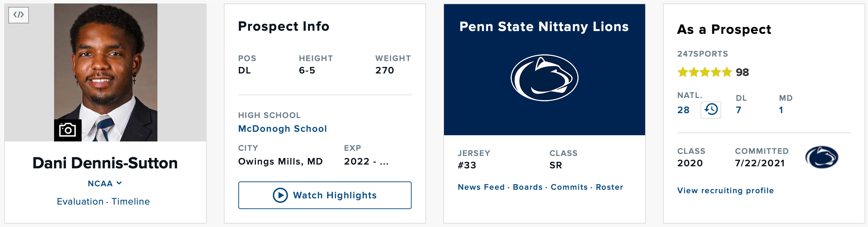868x227 pixels.
Task: Click the ranking history clock icon
Action: (x=711, y=110)
